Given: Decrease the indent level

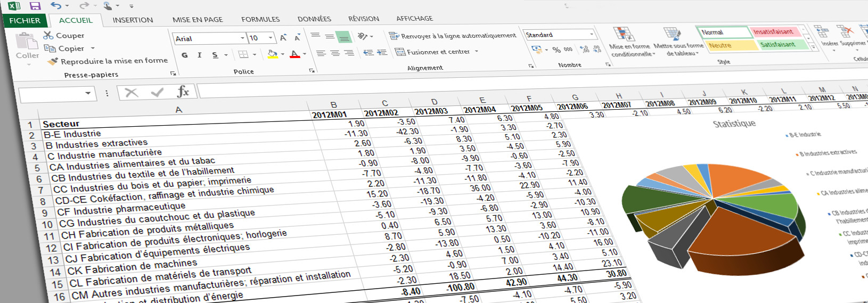Looking at the screenshot, I should [368, 52].
